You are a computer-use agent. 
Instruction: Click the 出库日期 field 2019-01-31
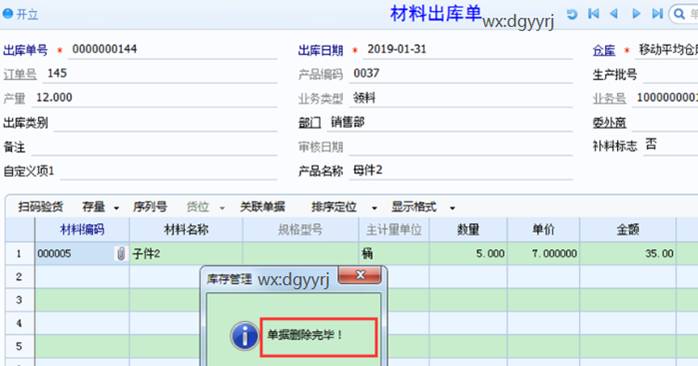click(468, 49)
